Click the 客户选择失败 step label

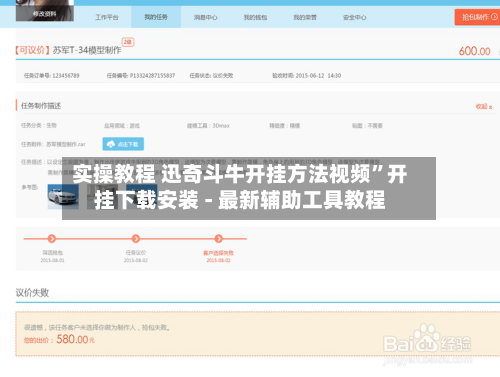[x=219, y=253]
